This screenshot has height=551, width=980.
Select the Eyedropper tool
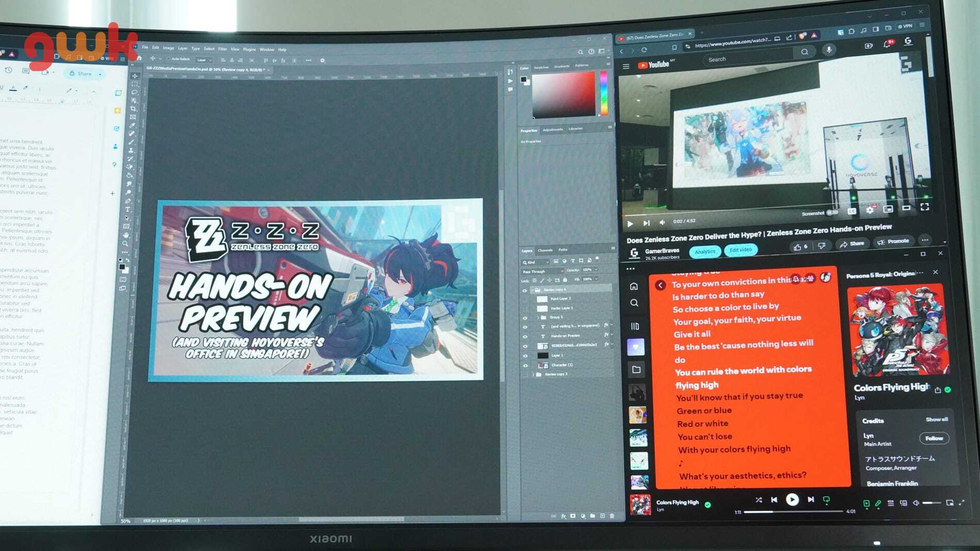tap(133, 125)
